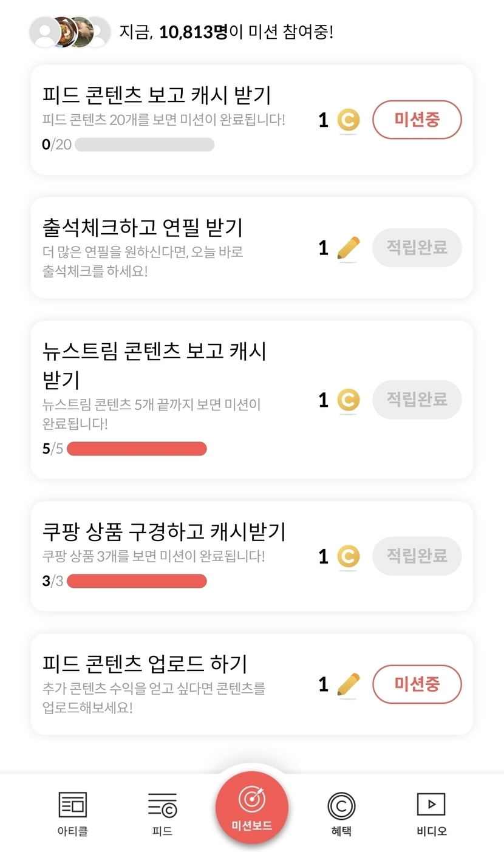Tap participant avatar thumbnails at top

(x=70, y=32)
